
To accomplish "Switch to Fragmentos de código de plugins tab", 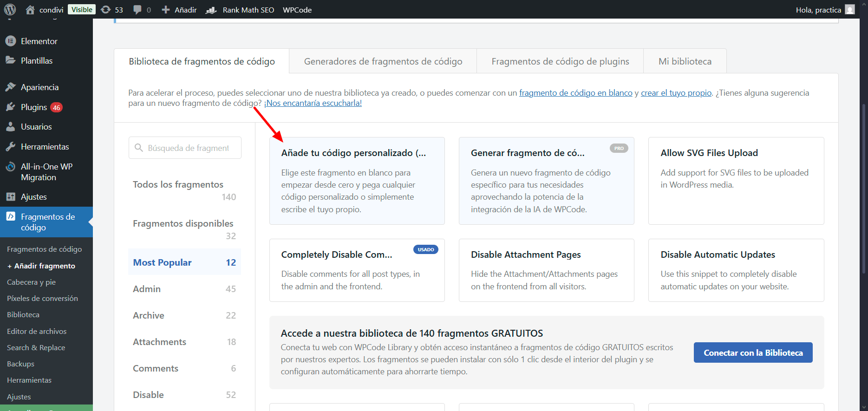I will (x=561, y=61).
